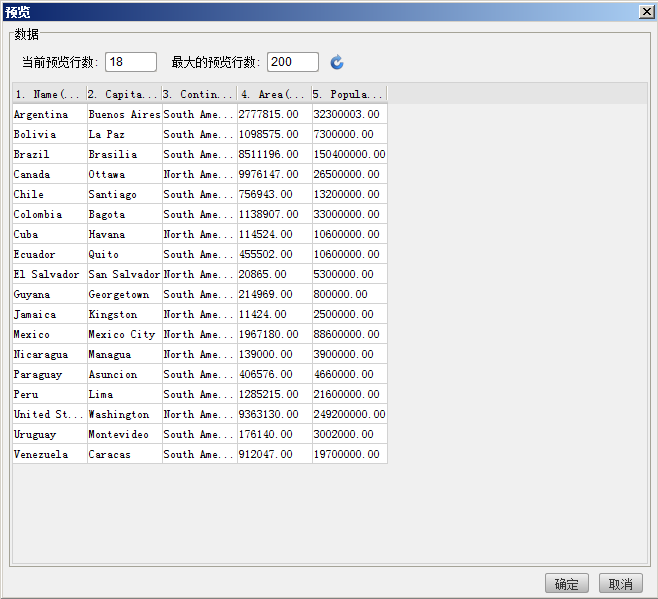Image resolution: width=658 pixels, height=599 pixels.
Task: Select the '1. Name' column header
Action: (50, 94)
